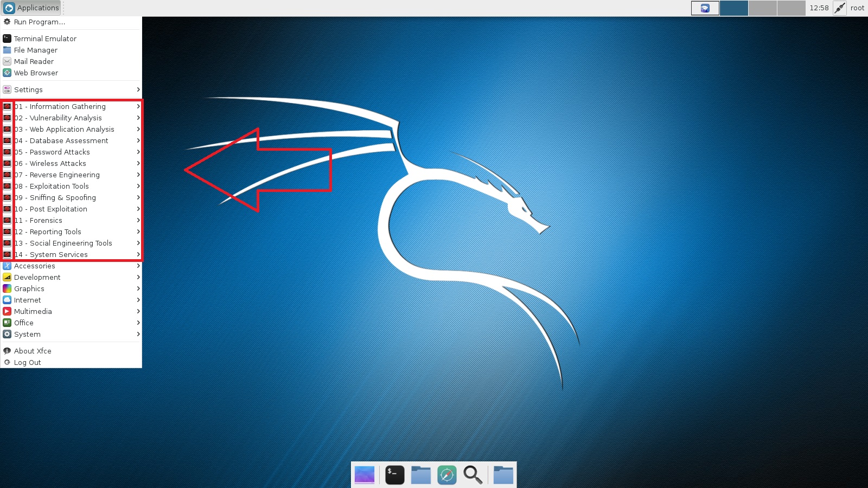Screen dimensions: 868x488
Task: Expand 09 - Sniffing & Spoofing submenu arrow
Action: point(138,197)
